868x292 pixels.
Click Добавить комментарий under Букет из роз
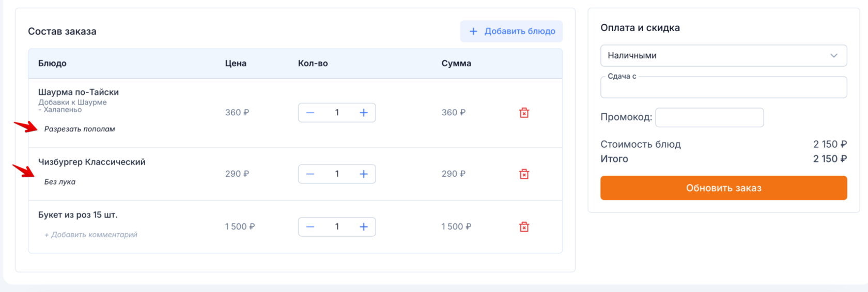[x=91, y=235]
